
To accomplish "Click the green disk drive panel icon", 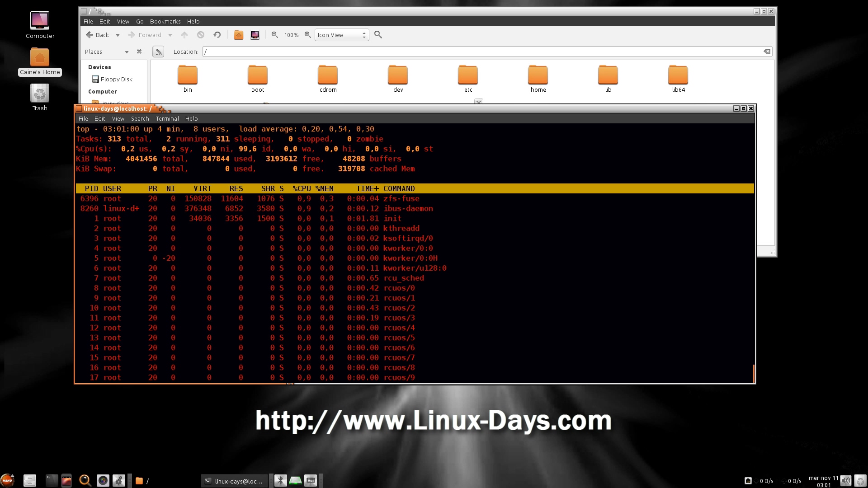I will [x=295, y=481].
